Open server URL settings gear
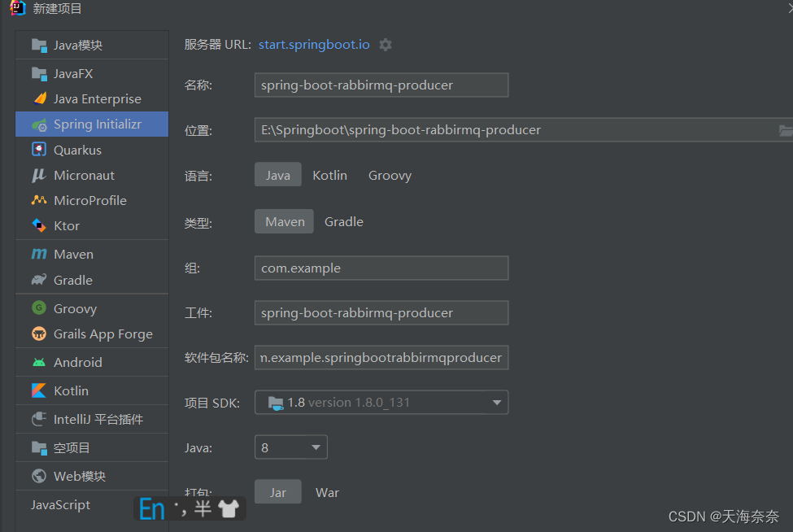The image size is (793, 532). coord(386,45)
